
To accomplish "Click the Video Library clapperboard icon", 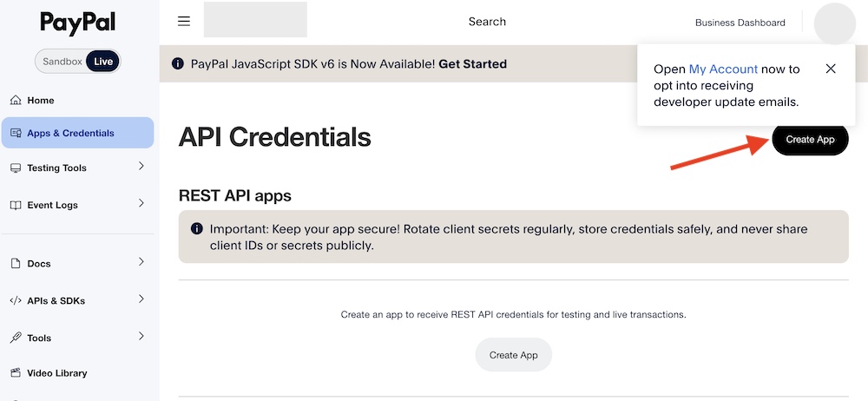I will 16,373.
